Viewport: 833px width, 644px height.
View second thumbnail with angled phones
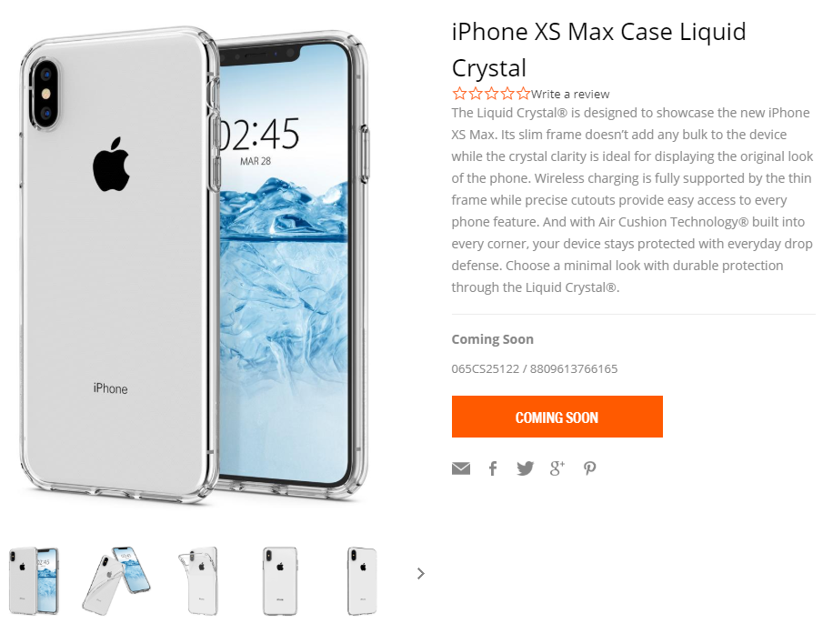coord(116,580)
